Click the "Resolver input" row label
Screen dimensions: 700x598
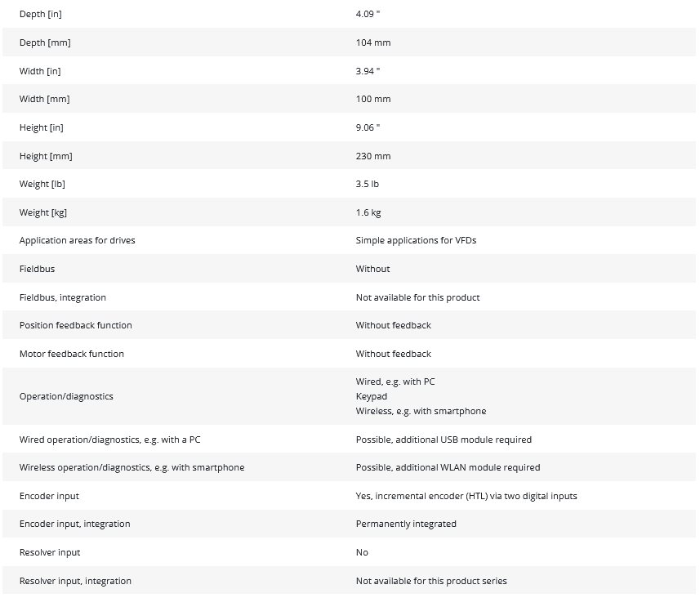point(50,552)
